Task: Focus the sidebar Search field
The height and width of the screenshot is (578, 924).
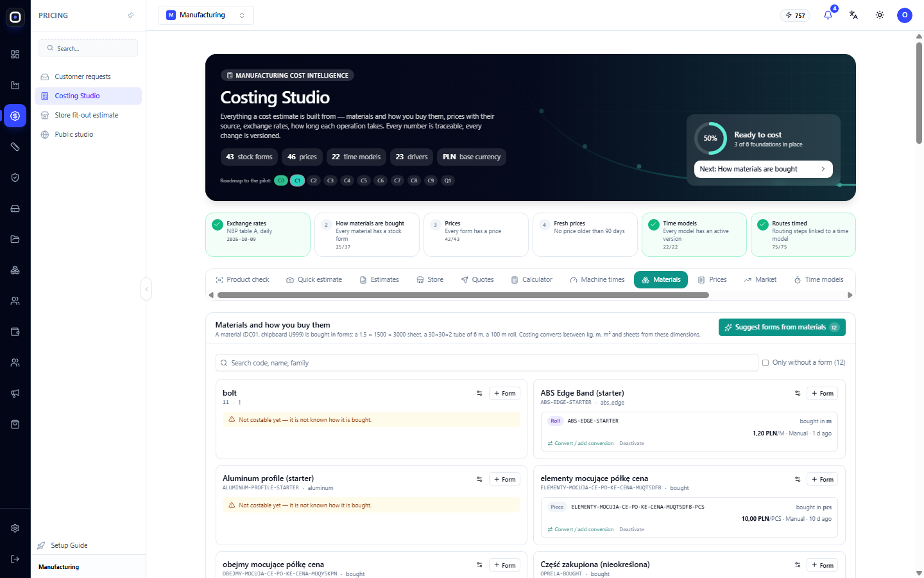Action: pyautogui.click(x=88, y=48)
